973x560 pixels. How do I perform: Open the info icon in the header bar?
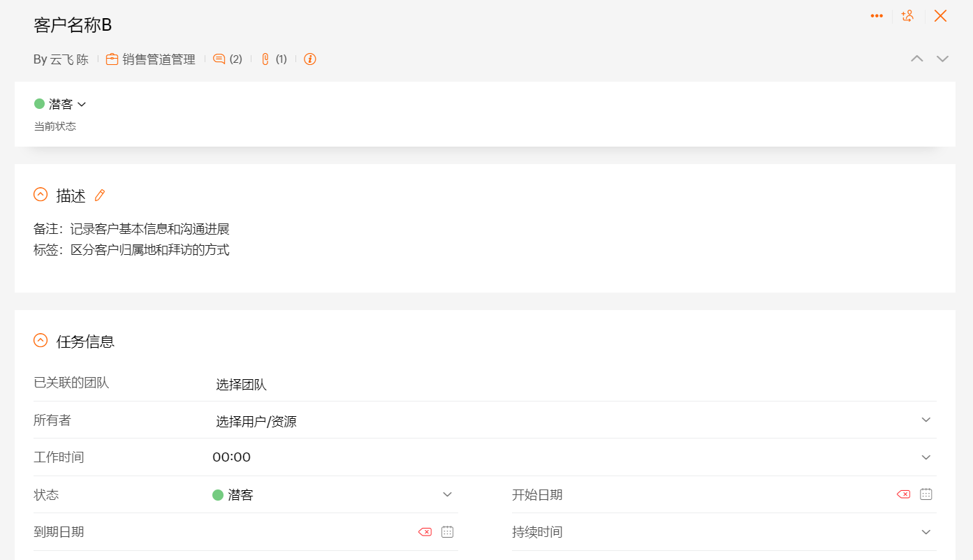pyautogui.click(x=309, y=59)
